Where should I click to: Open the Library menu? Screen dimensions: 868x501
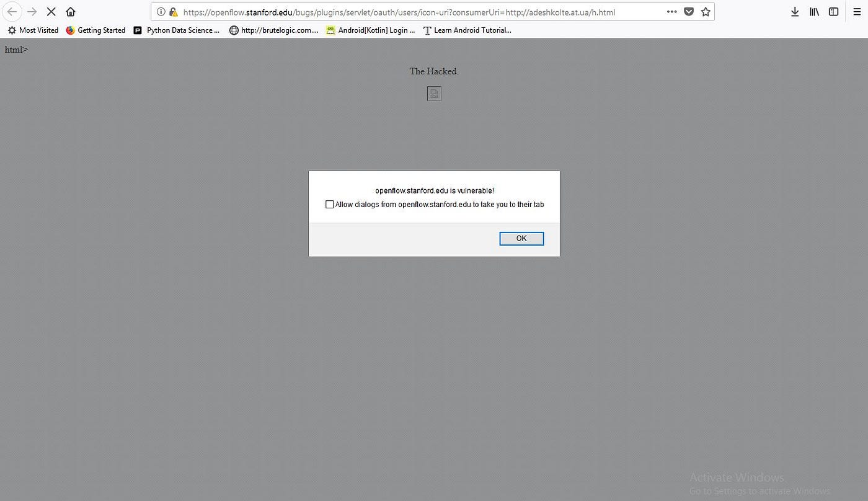(x=815, y=12)
